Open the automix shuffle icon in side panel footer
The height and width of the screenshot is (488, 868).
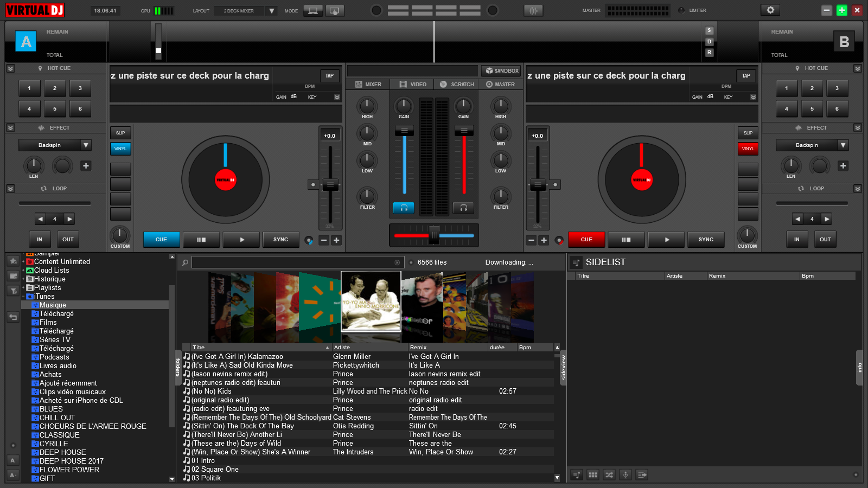(x=609, y=475)
